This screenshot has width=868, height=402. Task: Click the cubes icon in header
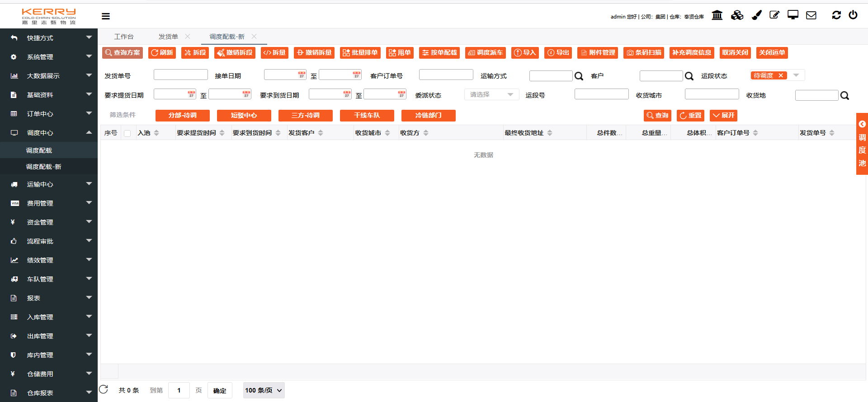737,15
